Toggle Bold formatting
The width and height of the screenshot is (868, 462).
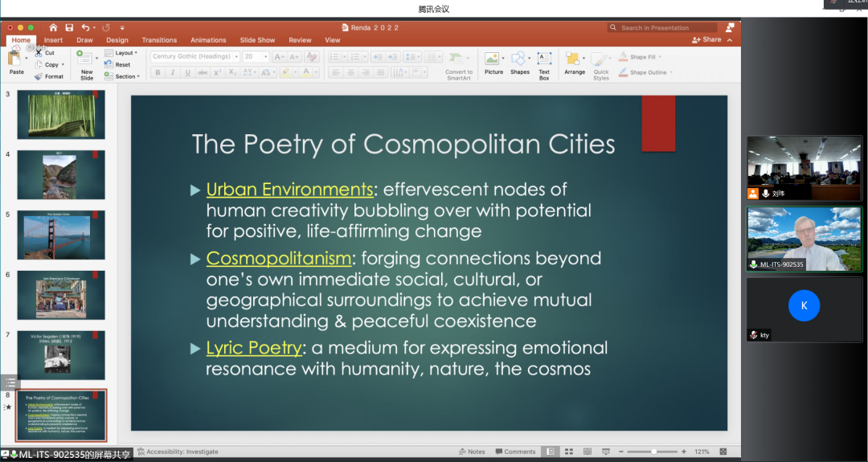coord(158,72)
